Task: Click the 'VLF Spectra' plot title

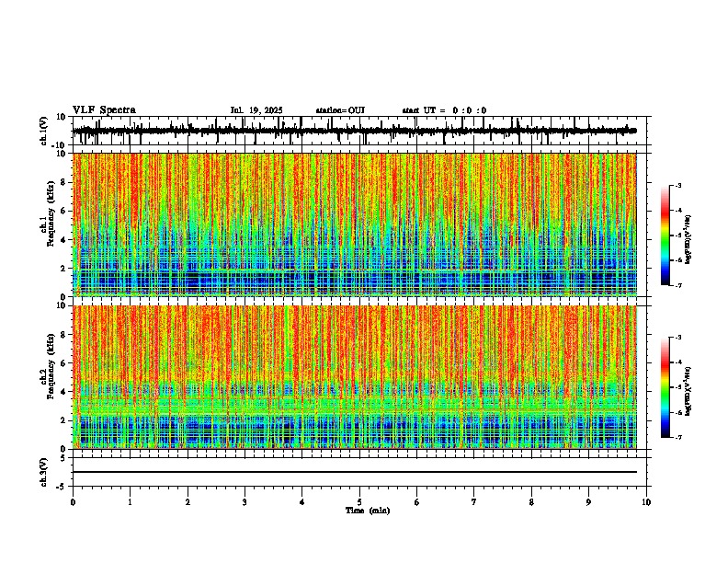Action: pyautogui.click(x=104, y=110)
